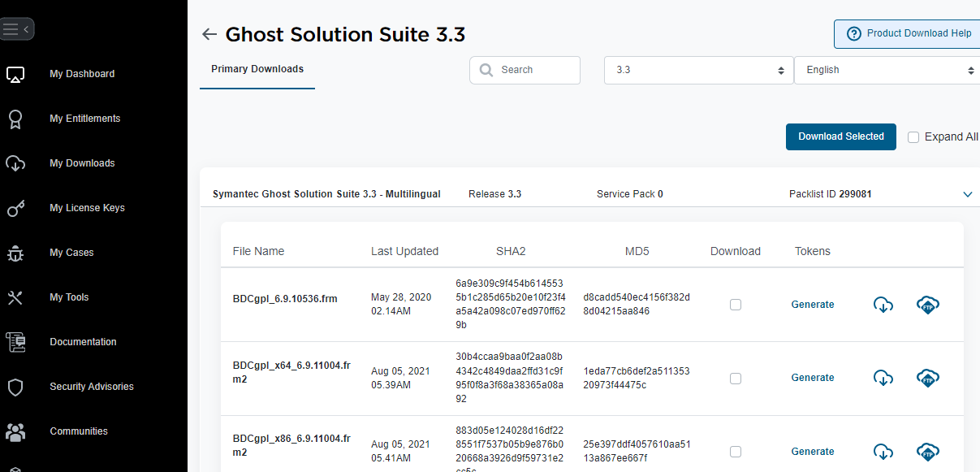This screenshot has width=980, height=472.
Task: Click the date May 28, 2020 02.14AM
Action: tap(401, 305)
